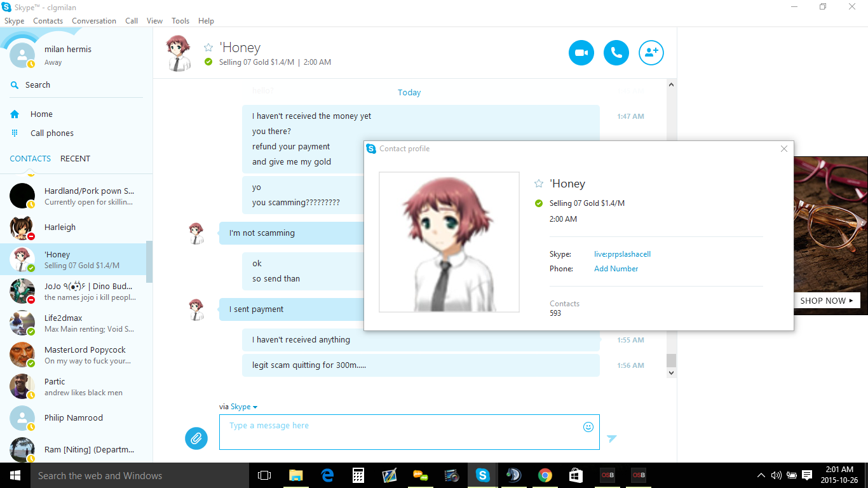Image resolution: width=868 pixels, height=488 pixels.
Task: Open the Windows Store from the taskbar
Action: click(x=576, y=475)
